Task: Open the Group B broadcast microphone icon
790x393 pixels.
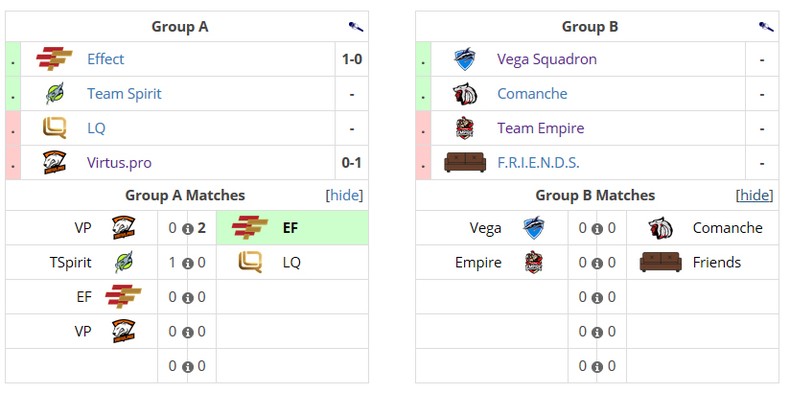Action: (766, 27)
